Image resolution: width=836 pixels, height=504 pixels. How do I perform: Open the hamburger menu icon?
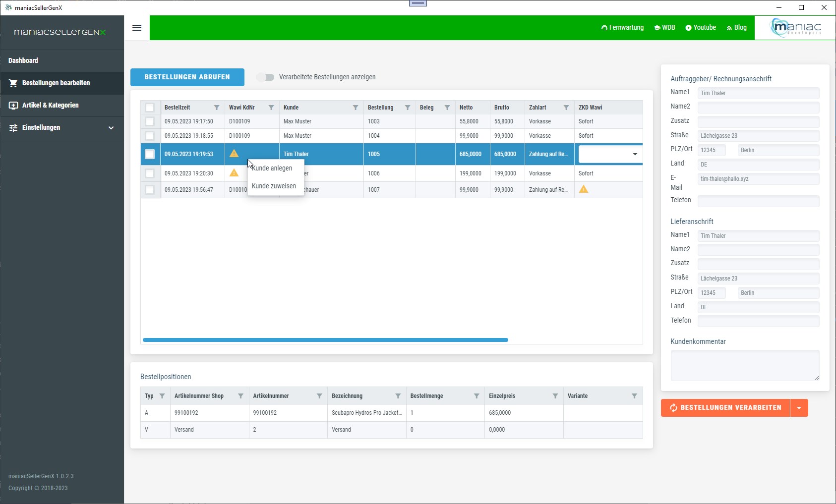coord(137,28)
